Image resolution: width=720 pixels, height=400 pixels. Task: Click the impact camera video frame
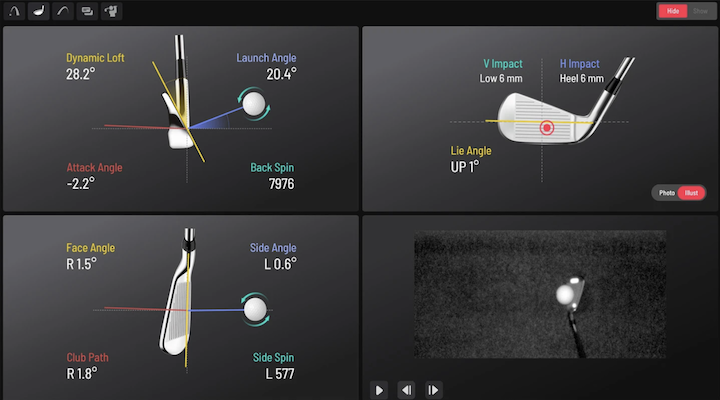point(540,294)
